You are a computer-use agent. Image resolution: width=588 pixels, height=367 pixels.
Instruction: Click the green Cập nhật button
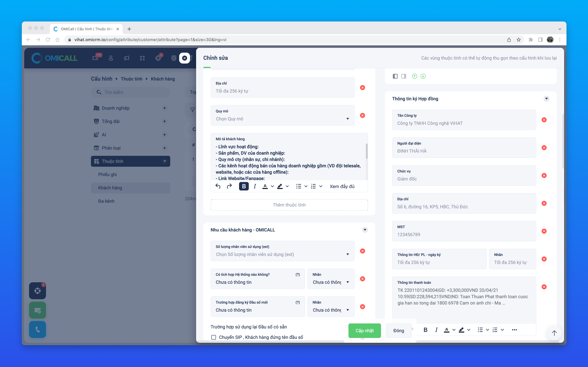coord(365,331)
